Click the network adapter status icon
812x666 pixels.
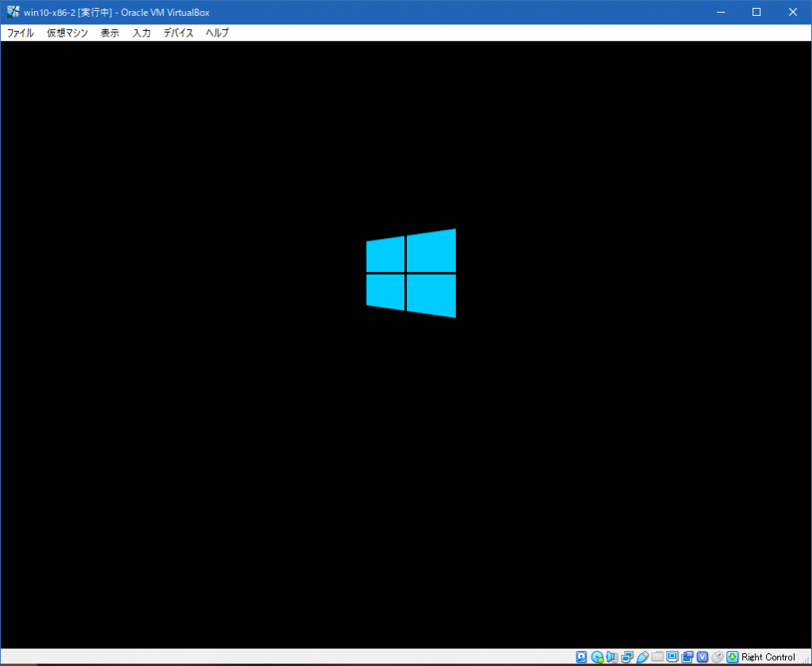click(627, 657)
